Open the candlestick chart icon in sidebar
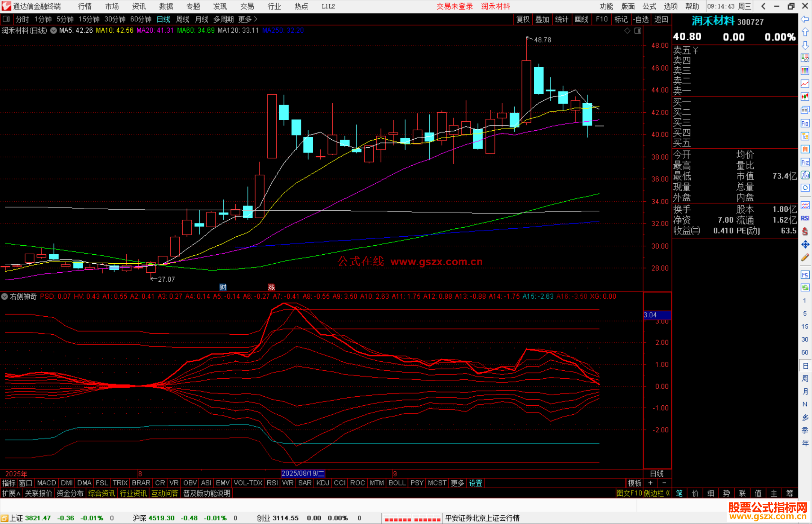 click(x=805, y=97)
